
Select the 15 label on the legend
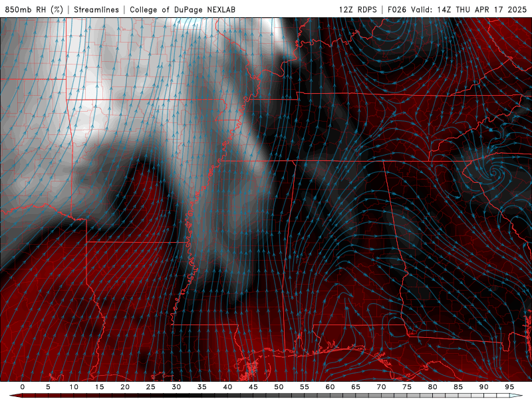[99, 387]
